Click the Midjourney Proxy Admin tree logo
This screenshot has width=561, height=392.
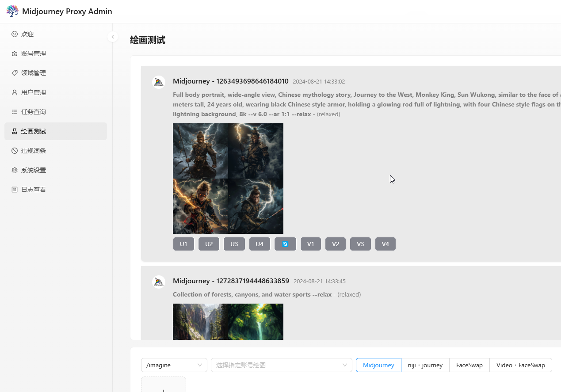click(x=12, y=11)
